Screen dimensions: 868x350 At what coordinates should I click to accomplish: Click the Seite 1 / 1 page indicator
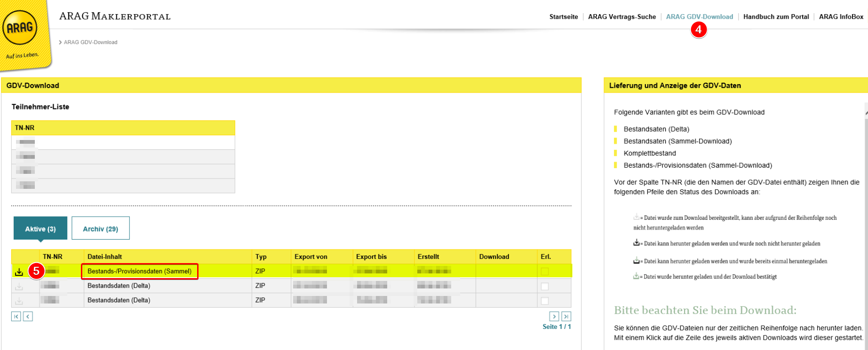pyautogui.click(x=557, y=327)
